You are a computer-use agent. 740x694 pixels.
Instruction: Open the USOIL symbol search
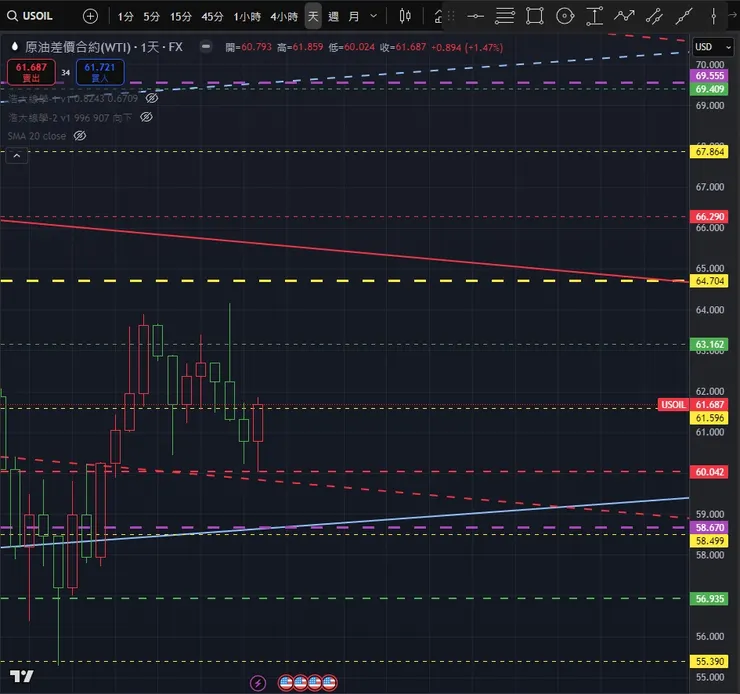pyautogui.click(x=30, y=16)
